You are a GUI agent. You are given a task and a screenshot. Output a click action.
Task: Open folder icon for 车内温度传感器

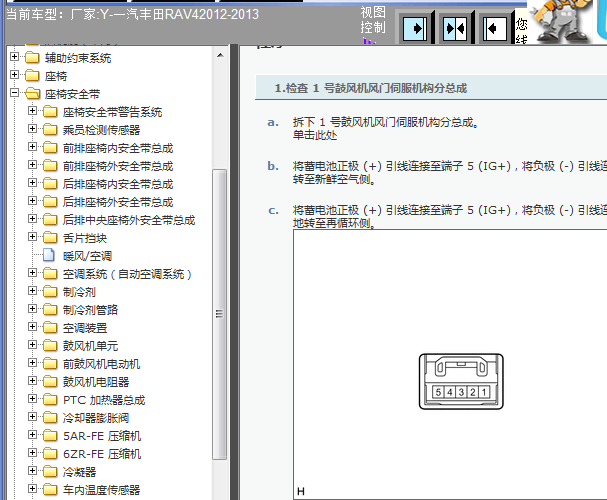[x=50, y=490]
